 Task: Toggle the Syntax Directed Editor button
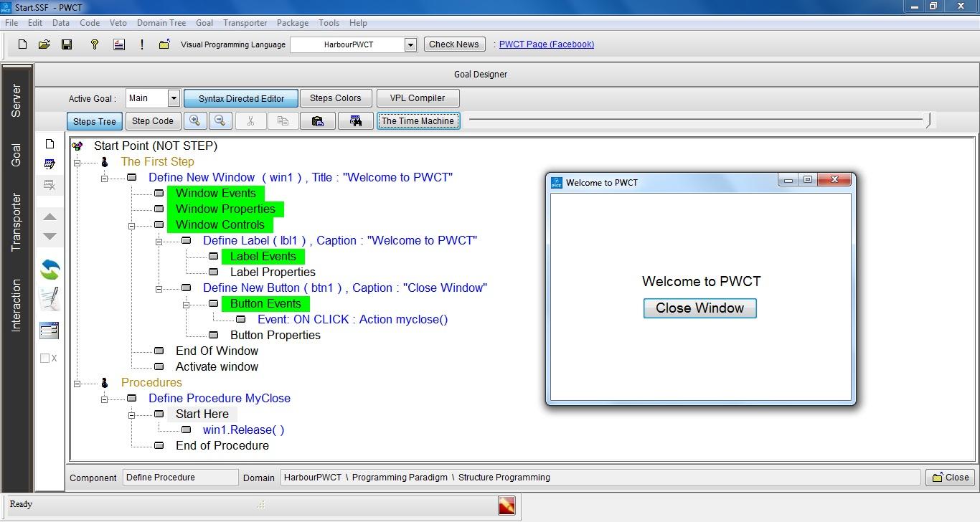(x=241, y=98)
